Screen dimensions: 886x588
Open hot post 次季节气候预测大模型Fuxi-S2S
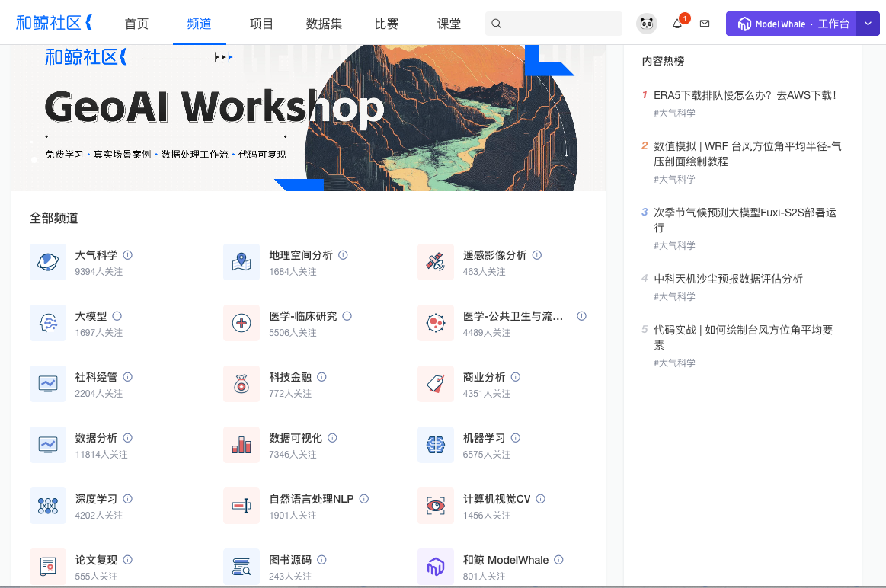coord(745,219)
